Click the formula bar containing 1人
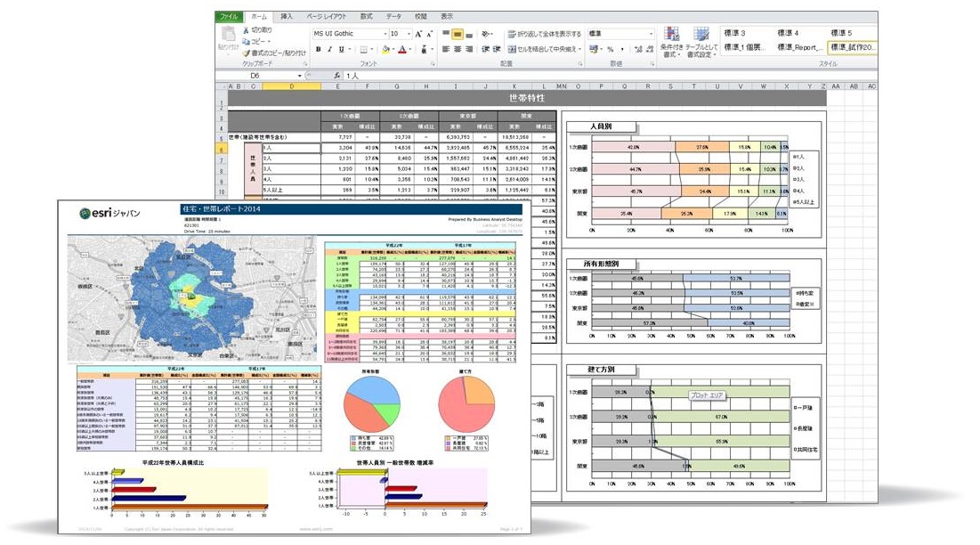This screenshot has width=980, height=545. 610,76
